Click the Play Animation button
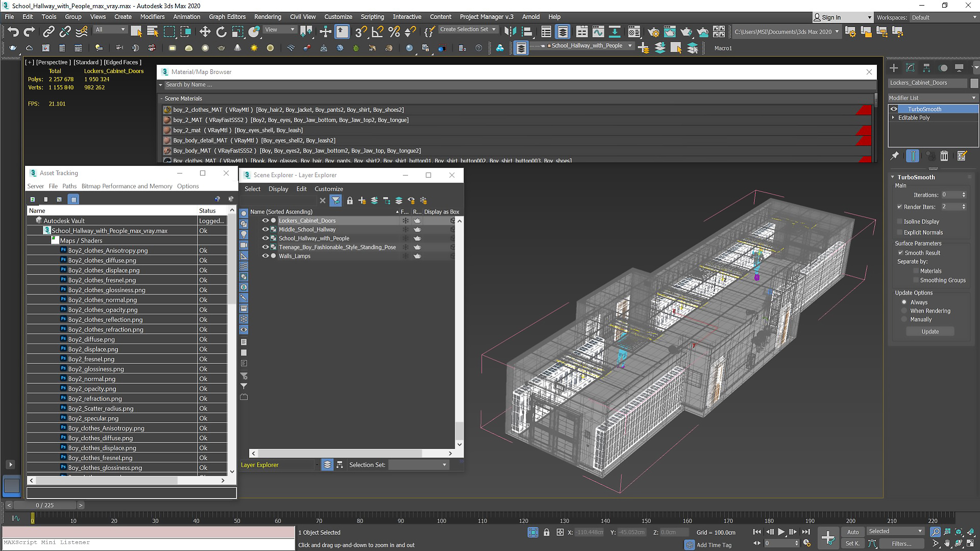Screen dimensions: 980x551 pyautogui.click(x=781, y=532)
